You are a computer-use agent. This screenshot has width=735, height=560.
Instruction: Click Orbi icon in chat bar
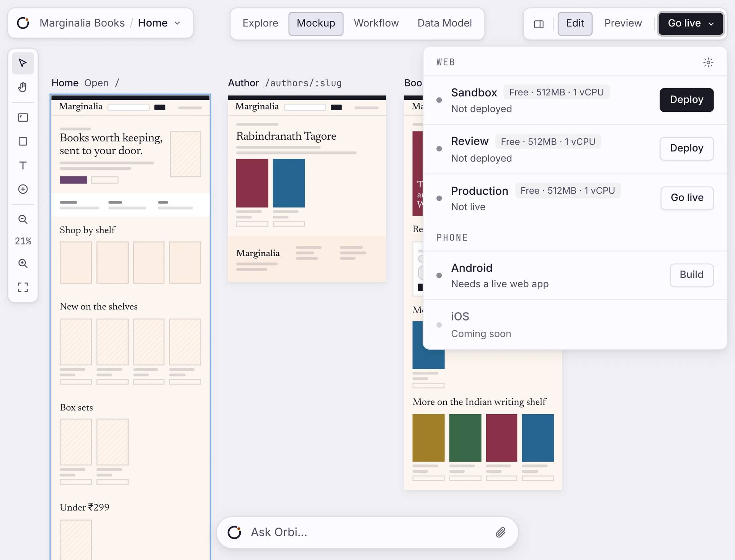pyautogui.click(x=234, y=532)
